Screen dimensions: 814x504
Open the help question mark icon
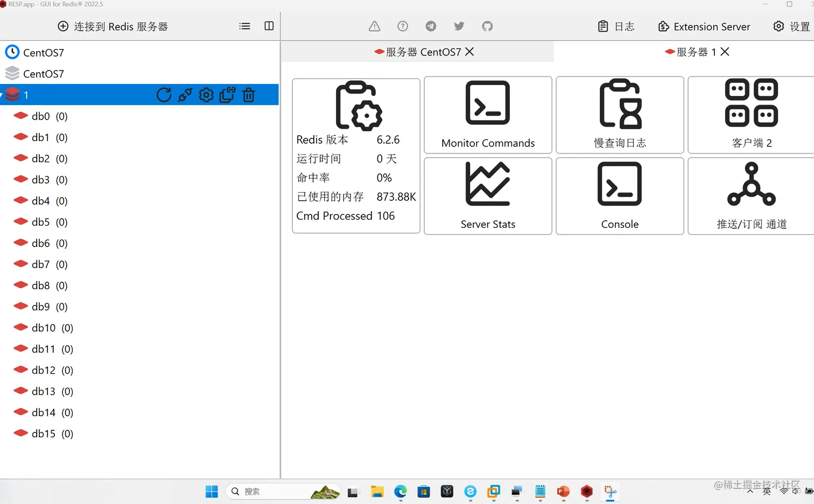[x=403, y=26]
